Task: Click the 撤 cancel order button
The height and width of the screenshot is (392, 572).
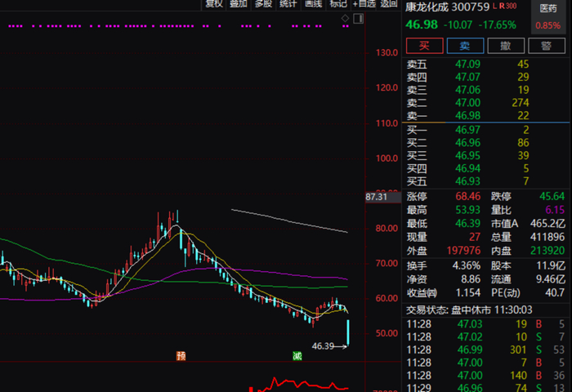Action: click(x=506, y=46)
